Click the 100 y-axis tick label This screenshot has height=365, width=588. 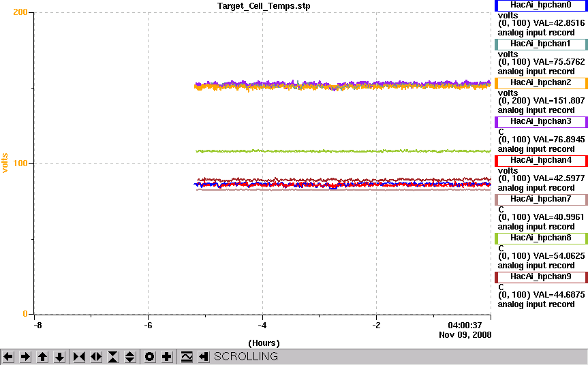pos(20,163)
